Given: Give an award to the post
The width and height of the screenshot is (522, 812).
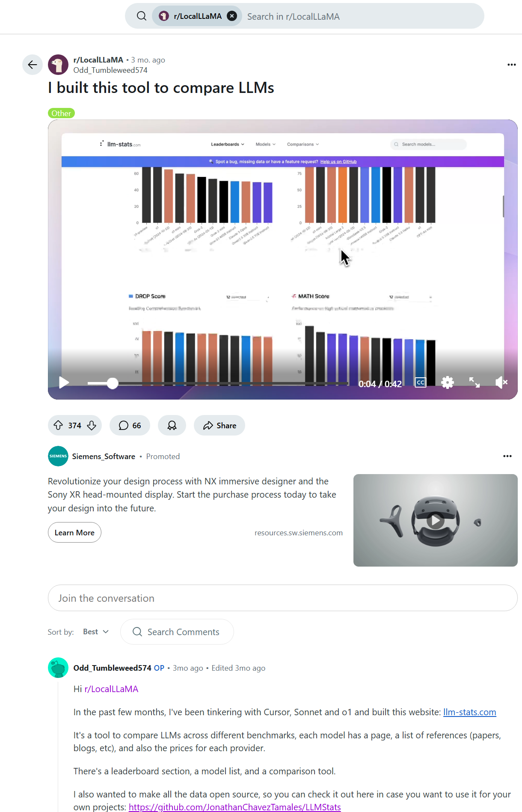Looking at the screenshot, I should click(172, 425).
